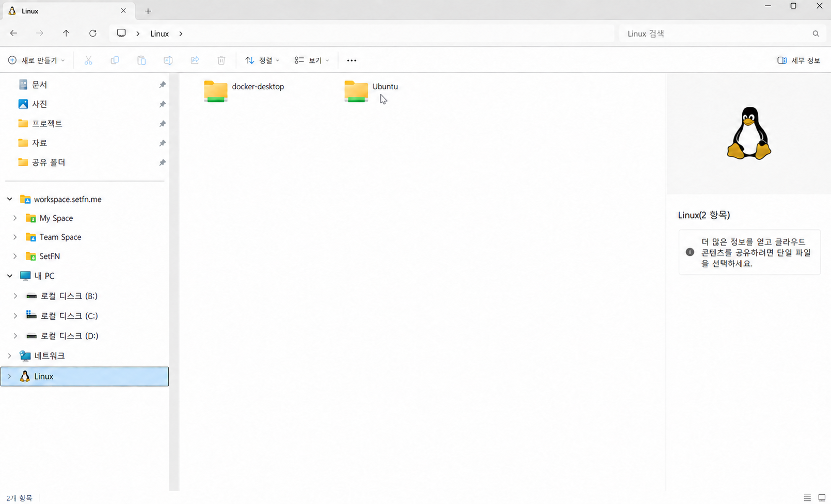Expand the SetFN tree node
The image size is (831, 504).
pyautogui.click(x=15, y=256)
